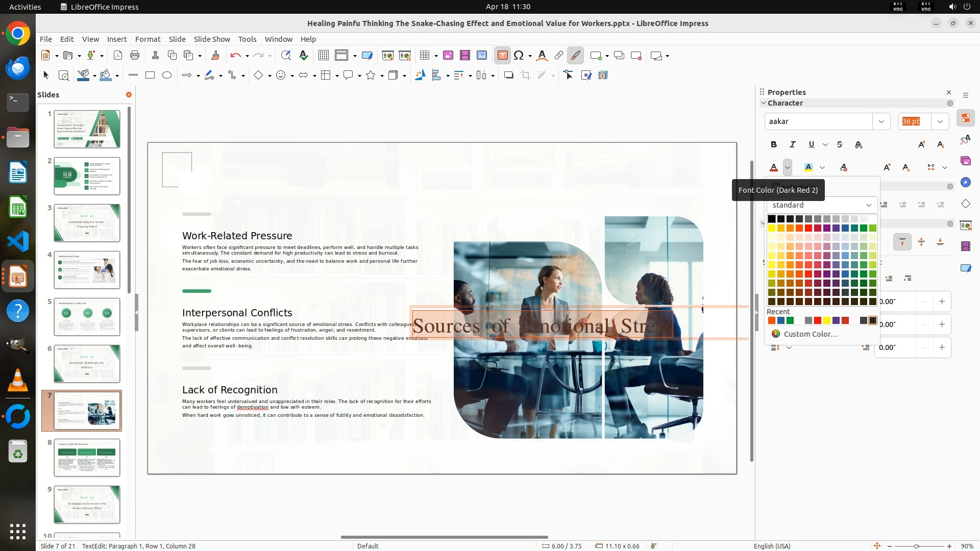This screenshot has height=551, width=980.
Task: Toggle Underline in Character panel
Action: point(811,145)
